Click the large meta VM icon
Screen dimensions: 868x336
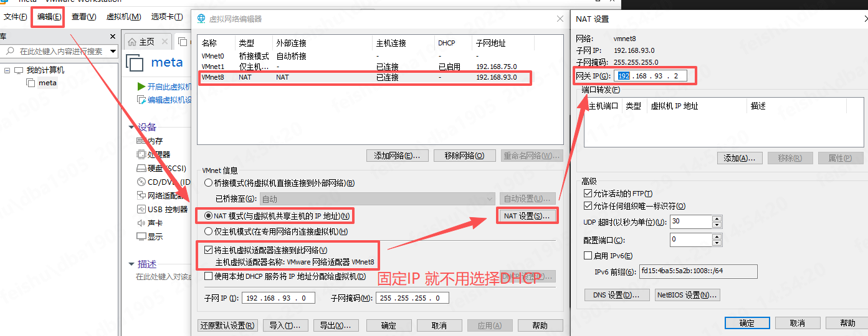[x=135, y=62]
